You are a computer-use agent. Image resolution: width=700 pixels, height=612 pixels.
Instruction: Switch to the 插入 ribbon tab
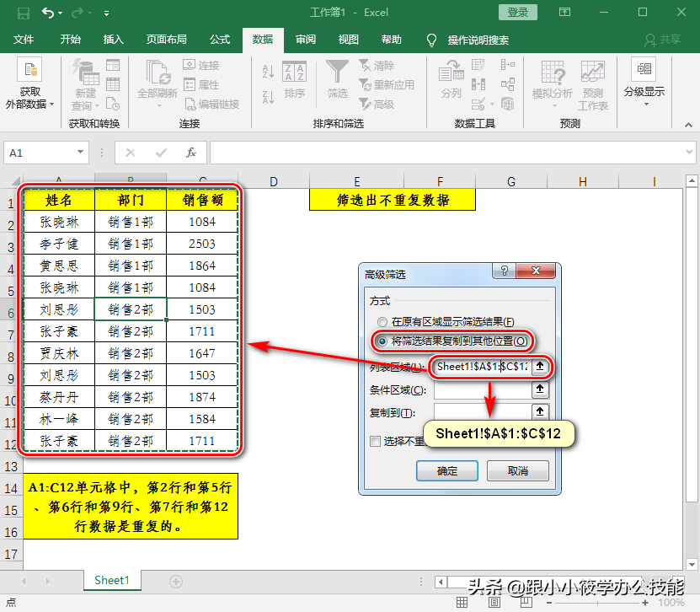point(114,40)
